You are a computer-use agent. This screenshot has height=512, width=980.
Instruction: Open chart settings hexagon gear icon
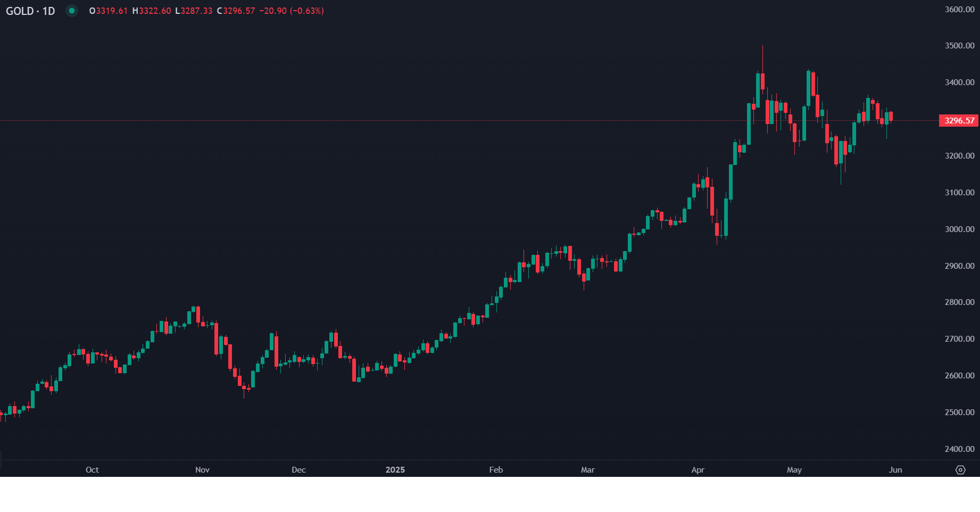[960, 470]
